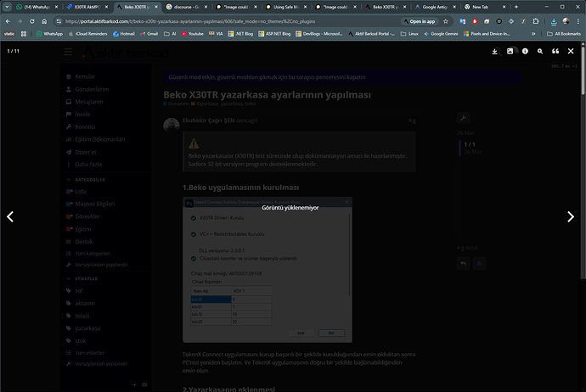Open the browser home page
586x392 pixels.
pyautogui.click(x=44, y=21)
